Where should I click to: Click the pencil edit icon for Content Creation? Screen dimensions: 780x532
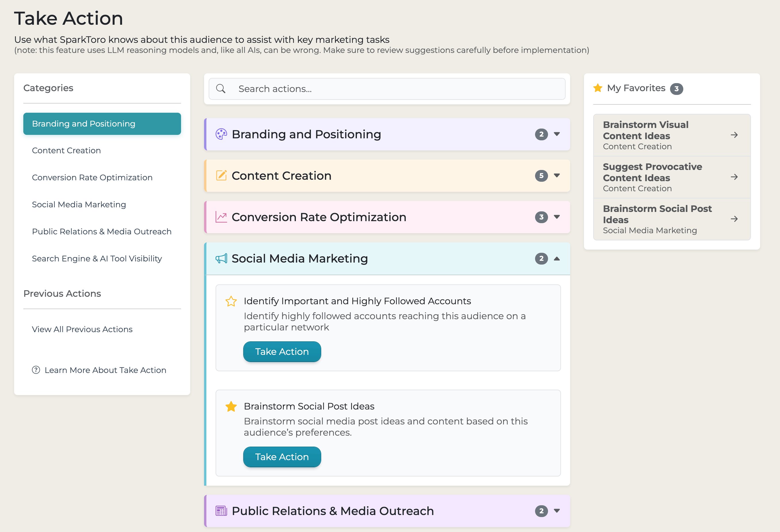point(221,175)
